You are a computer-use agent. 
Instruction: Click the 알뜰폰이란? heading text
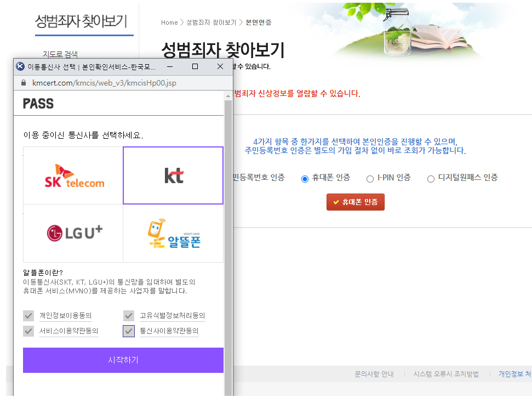43,273
